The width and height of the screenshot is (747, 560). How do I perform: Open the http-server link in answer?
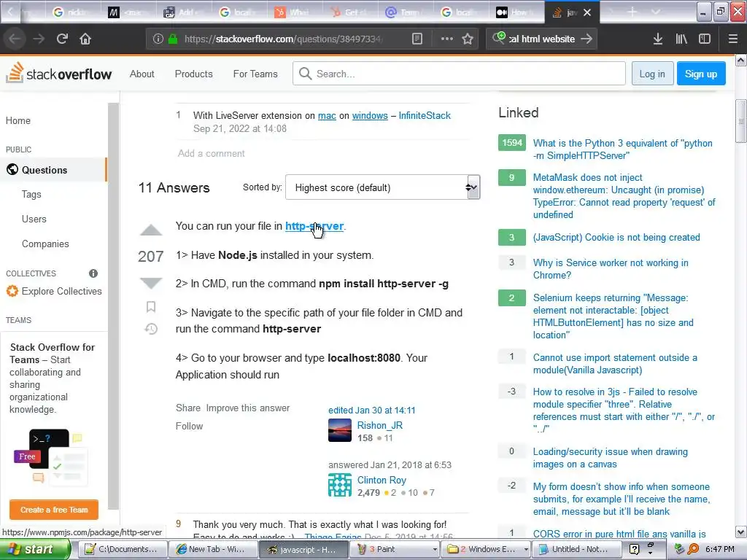(x=314, y=226)
